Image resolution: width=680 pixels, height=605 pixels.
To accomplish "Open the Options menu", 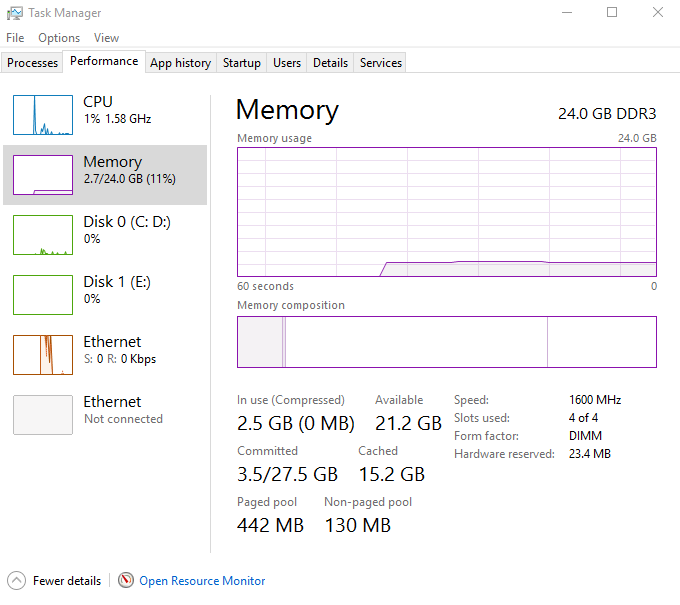I will tap(59, 38).
